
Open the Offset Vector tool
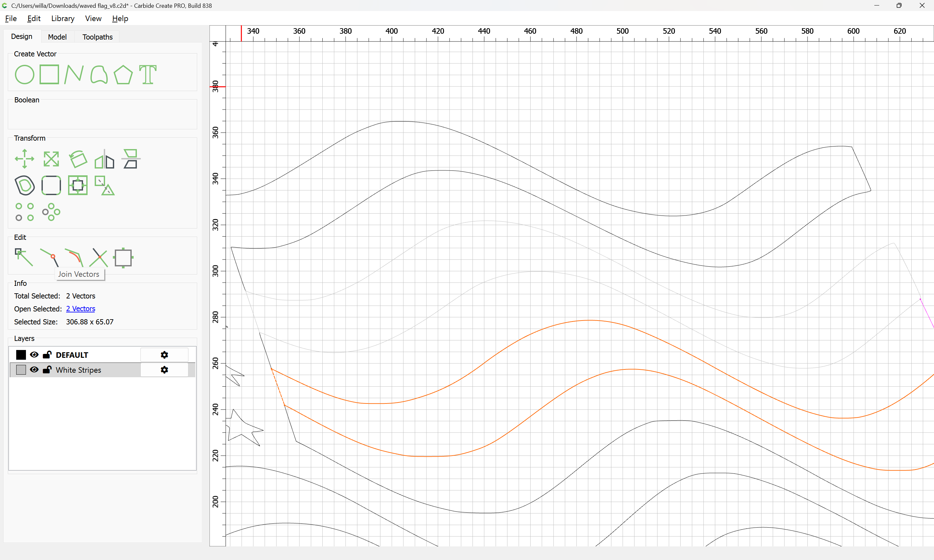[25, 185]
